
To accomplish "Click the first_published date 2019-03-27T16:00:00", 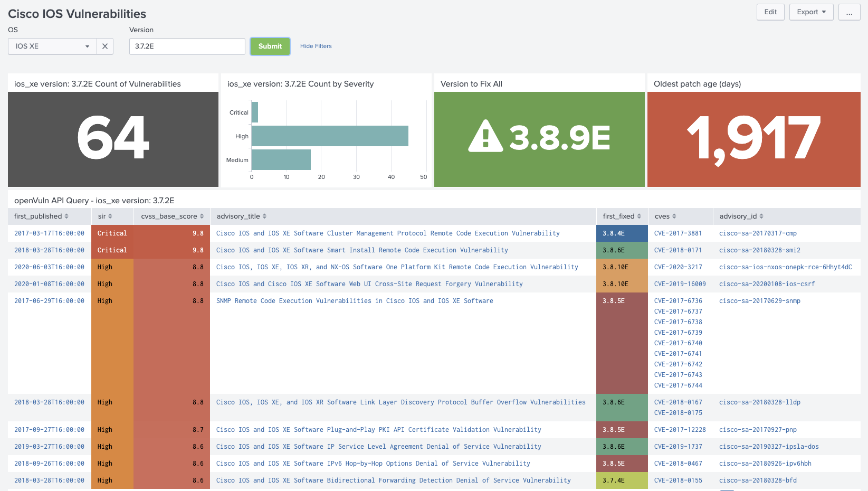I will (49, 447).
